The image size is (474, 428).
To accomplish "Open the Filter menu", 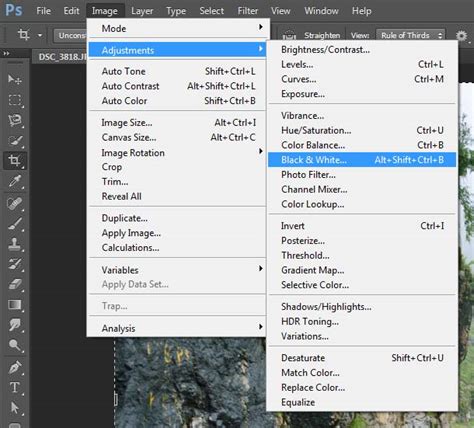I will (248, 11).
